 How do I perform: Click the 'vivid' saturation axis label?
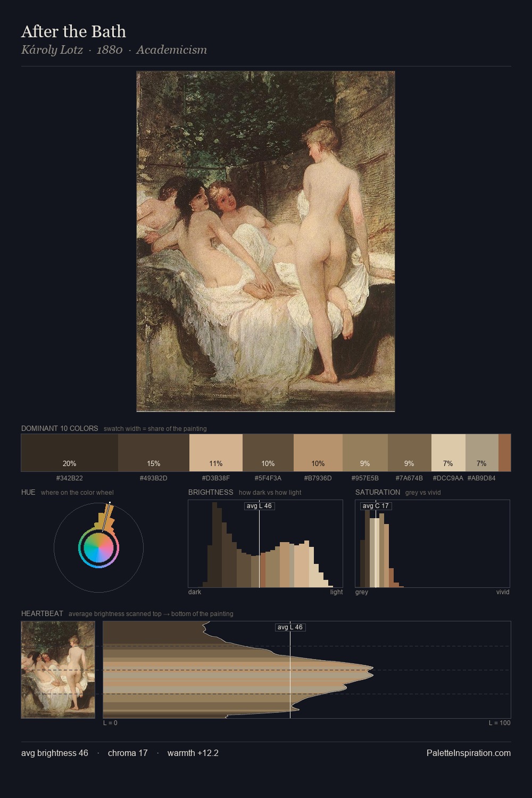click(503, 592)
